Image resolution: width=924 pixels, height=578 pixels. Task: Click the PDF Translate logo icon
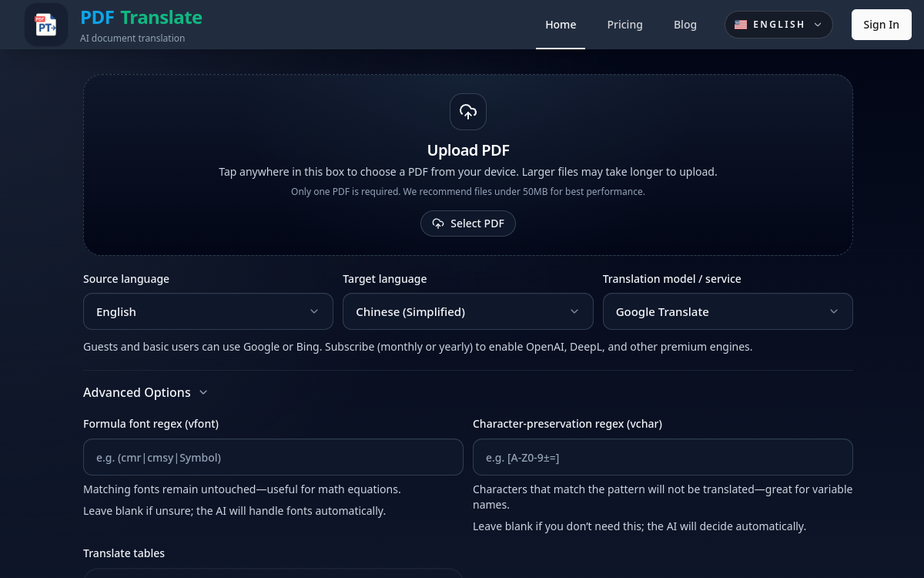click(x=46, y=25)
